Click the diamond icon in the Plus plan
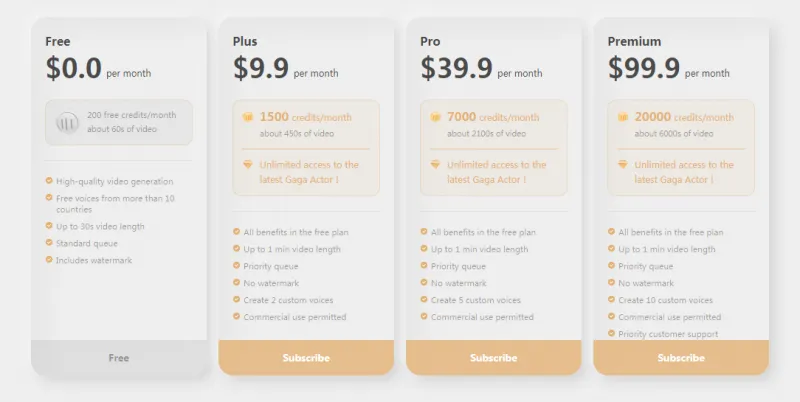The image size is (800, 402). tap(248, 165)
